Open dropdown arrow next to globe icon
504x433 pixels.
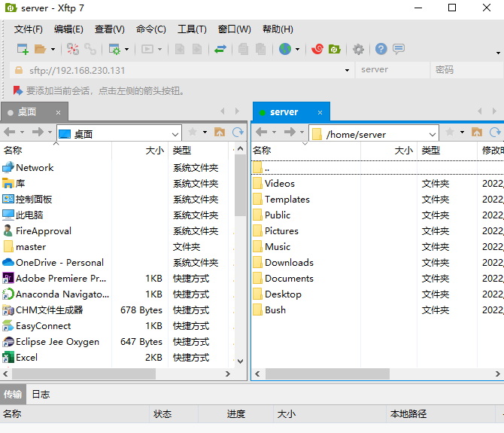(297, 49)
